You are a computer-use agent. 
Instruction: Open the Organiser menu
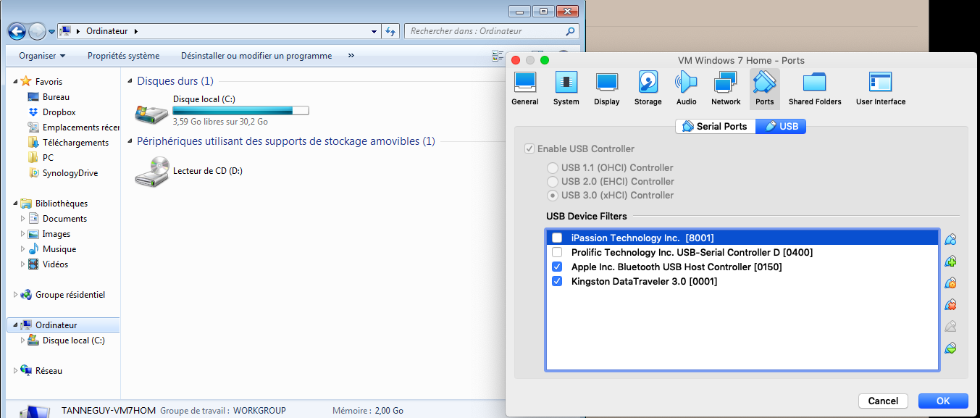click(42, 56)
